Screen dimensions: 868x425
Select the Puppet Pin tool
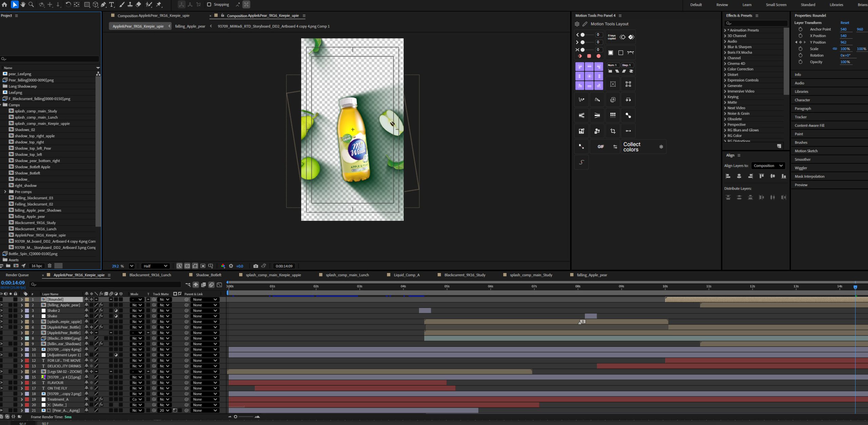point(159,4)
